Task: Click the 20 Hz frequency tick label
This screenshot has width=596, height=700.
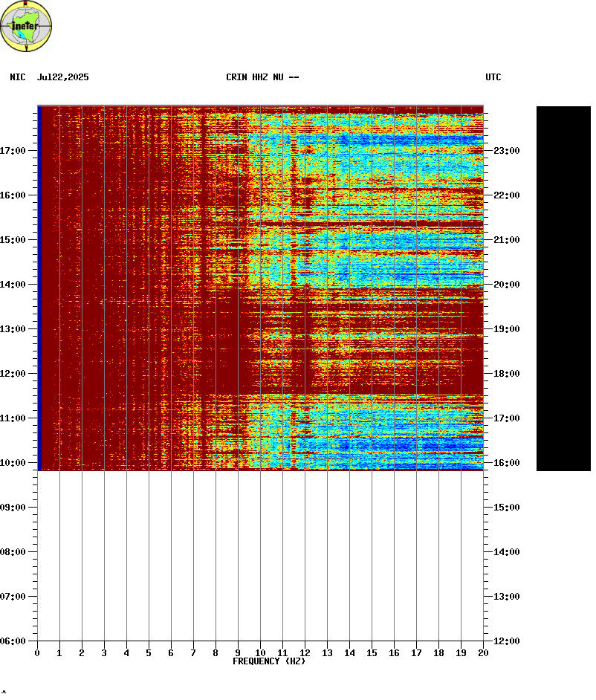Action: click(x=483, y=653)
